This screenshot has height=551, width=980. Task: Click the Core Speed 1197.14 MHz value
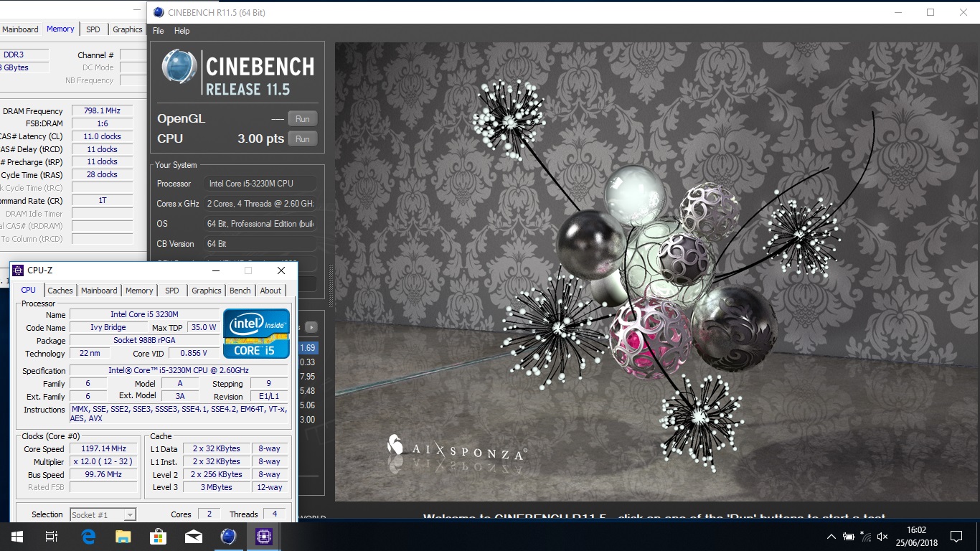pos(103,448)
